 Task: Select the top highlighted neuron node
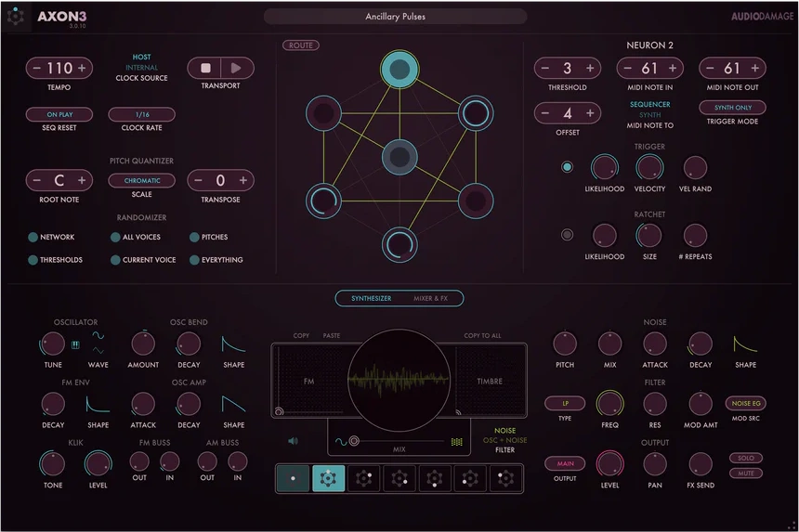399,69
